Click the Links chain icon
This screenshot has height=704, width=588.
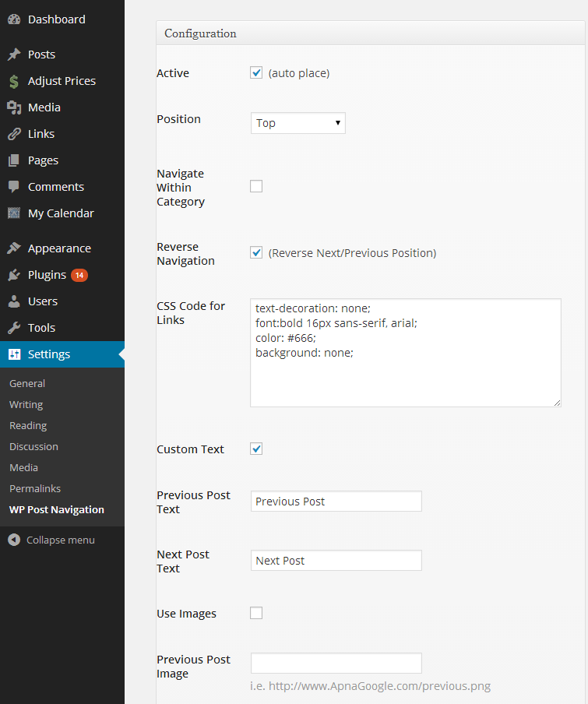(14, 134)
